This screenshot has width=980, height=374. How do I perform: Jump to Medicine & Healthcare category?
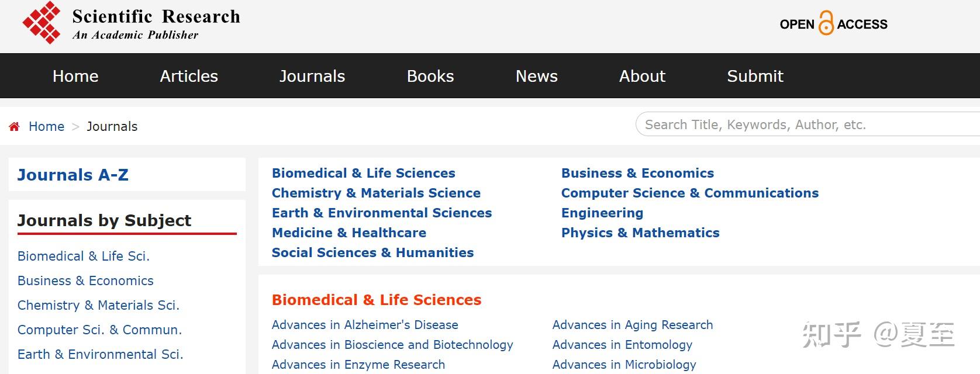pos(349,233)
